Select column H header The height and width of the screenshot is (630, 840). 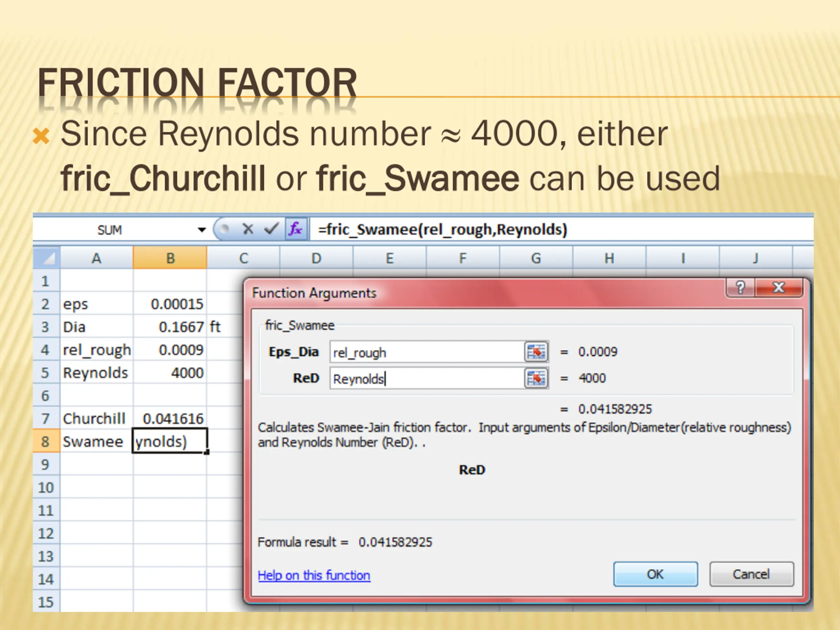[609, 258]
